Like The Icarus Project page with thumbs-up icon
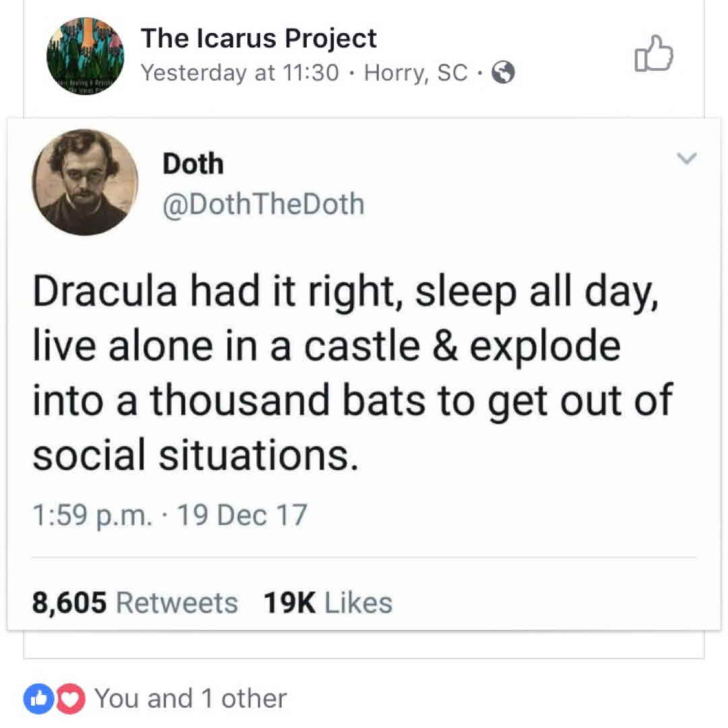The width and height of the screenshot is (728, 728). [x=653, y=54]
